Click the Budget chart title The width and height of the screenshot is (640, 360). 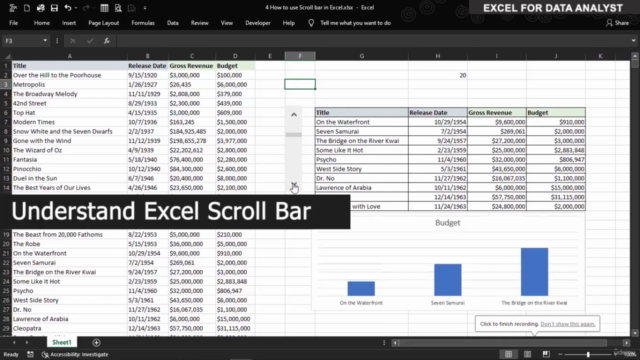(x=447, y=223)
